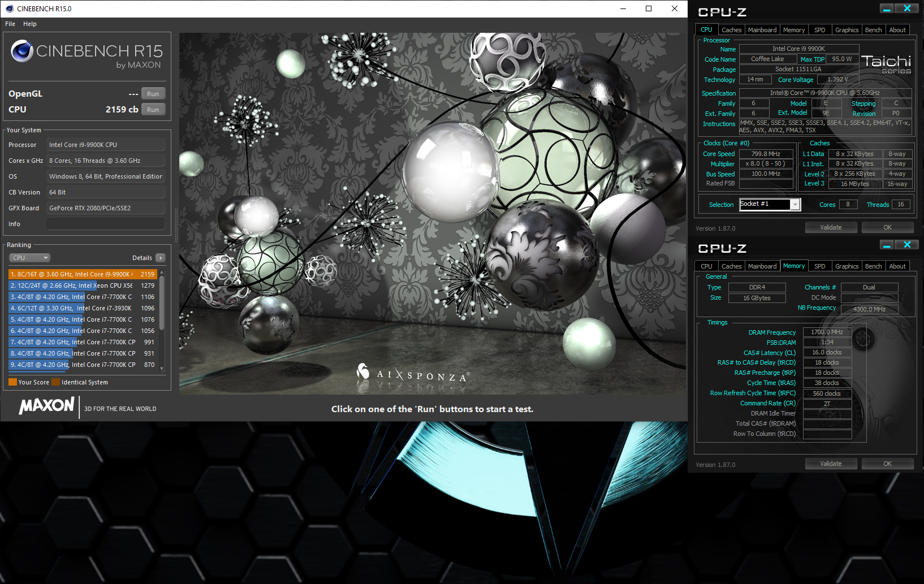
Task: Open the Socket #1 selection dropdown
Action: 795,205
